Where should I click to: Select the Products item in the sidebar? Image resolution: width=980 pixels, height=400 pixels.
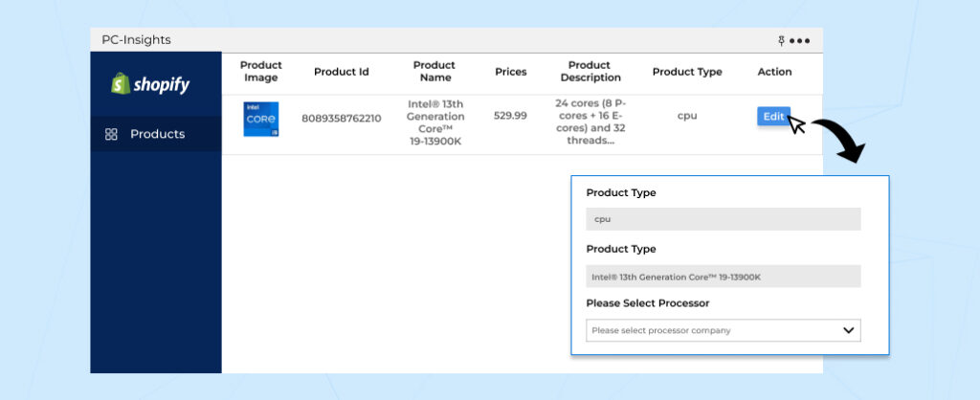coord(156,134)
